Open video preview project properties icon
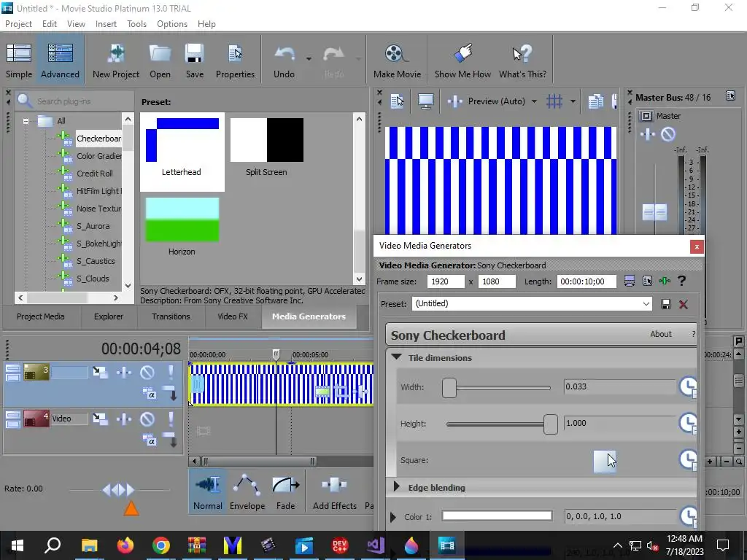This screenshot has height=560, width=747. (396, 101)
